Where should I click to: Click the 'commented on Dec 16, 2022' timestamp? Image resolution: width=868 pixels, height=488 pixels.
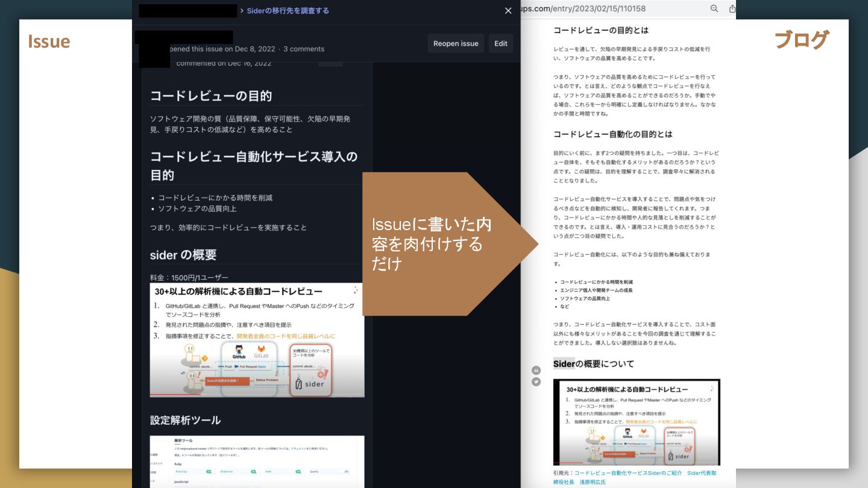click(224, 63)
